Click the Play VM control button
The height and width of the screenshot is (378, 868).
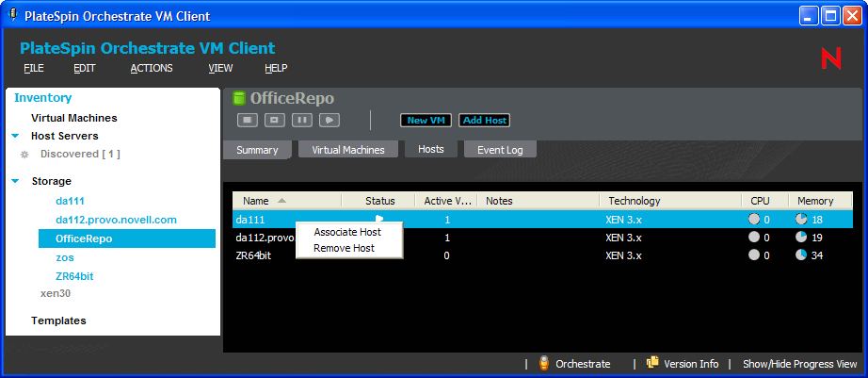[330, 121]
